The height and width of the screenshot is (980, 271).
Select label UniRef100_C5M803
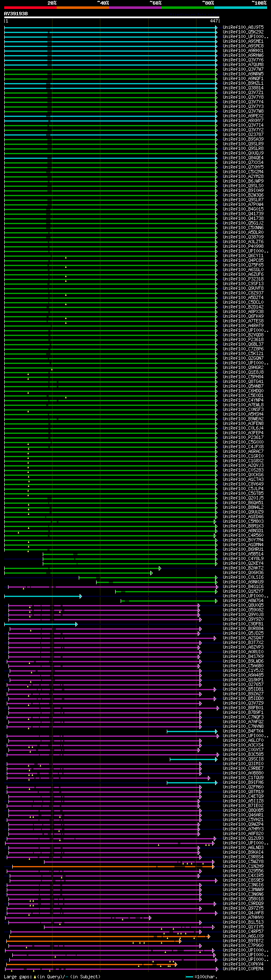click(243, 521)
